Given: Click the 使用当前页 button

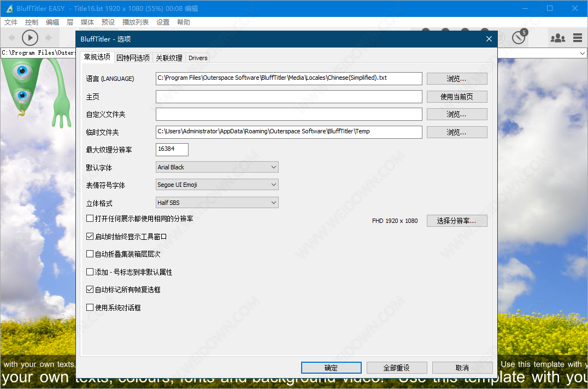Looking at the screenshot, I should pos(457,97).
